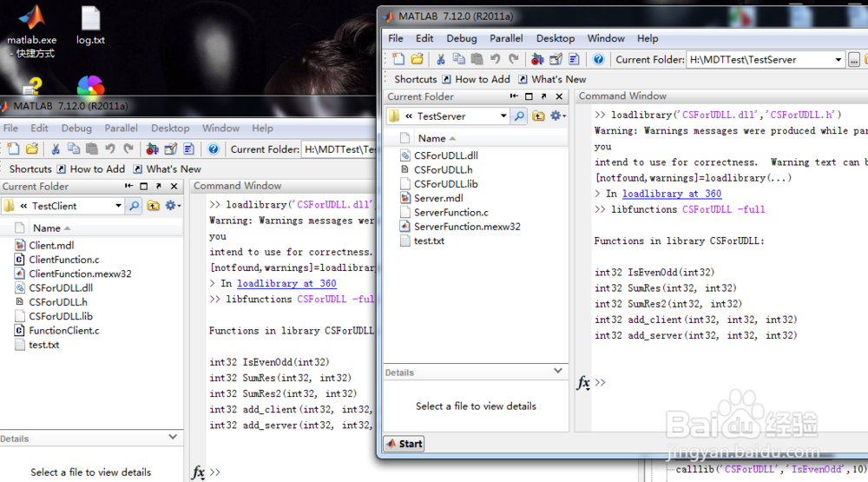Open Help question-mark icon in TestServer toolbar
868x482 pixels.
598,59
